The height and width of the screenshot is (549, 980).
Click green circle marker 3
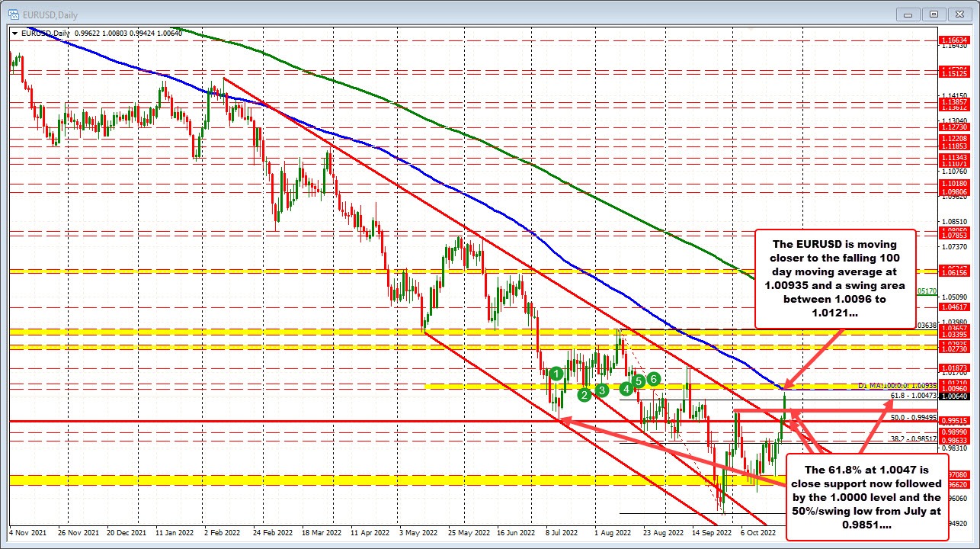tap(601, 390)
